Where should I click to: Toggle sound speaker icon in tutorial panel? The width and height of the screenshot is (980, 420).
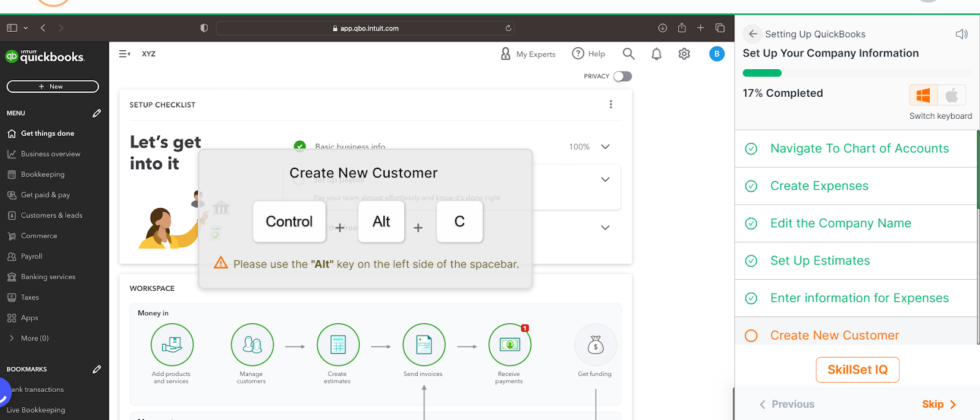[962, 34]
